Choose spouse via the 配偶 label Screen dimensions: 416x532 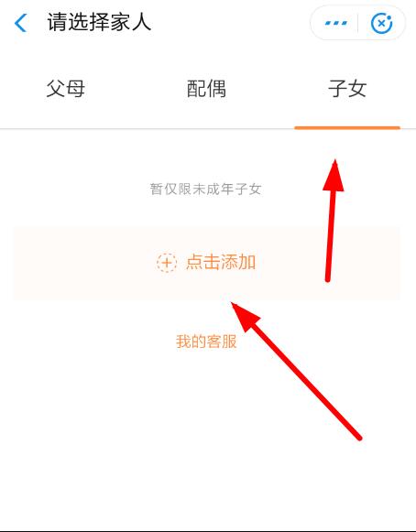[x=206, y=89]
